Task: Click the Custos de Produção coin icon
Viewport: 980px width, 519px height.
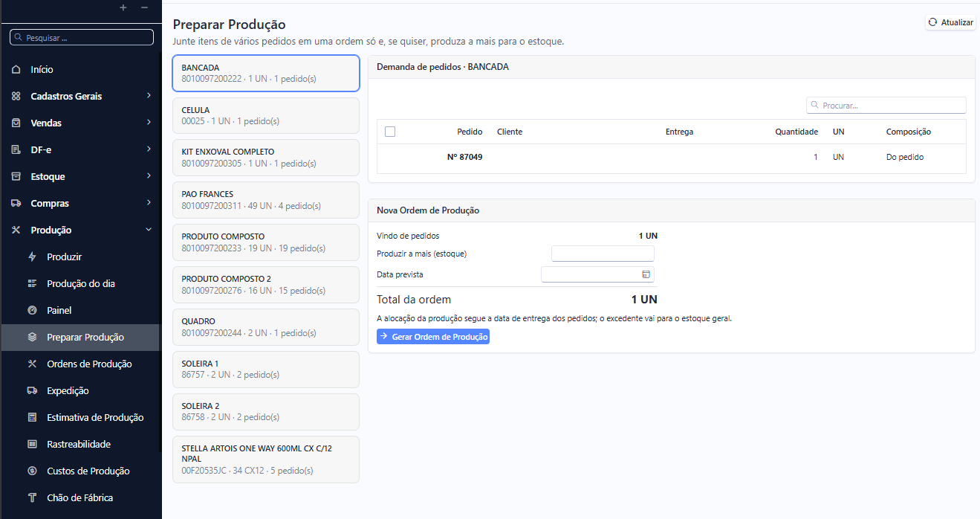Action: pyautogui.click(x=32, y=471)
